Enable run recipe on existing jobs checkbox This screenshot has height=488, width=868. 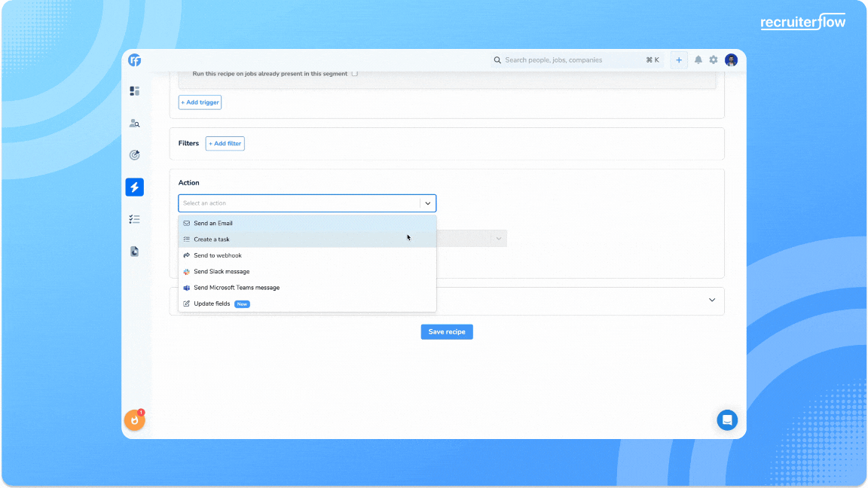point(355,74)
